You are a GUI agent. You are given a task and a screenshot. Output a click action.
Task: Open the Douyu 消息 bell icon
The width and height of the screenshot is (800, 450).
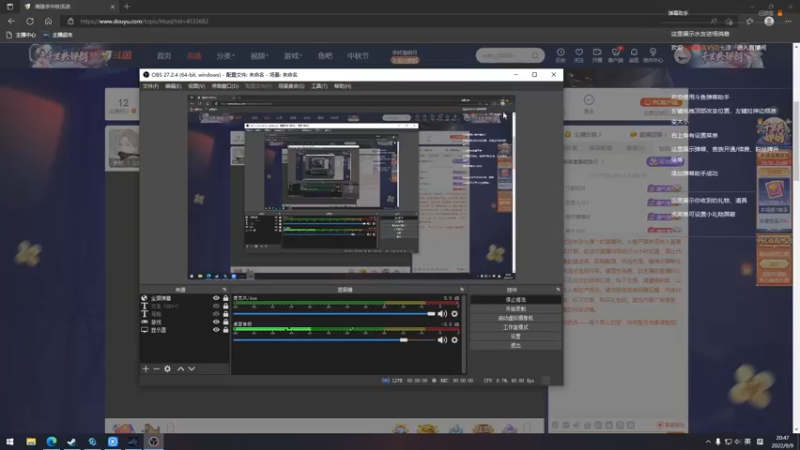(x=634, y=55)
